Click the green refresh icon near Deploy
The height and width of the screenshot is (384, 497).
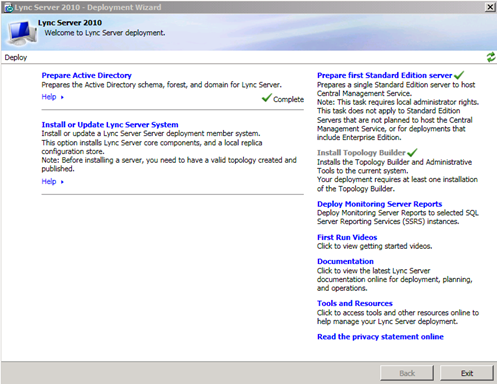491,57
